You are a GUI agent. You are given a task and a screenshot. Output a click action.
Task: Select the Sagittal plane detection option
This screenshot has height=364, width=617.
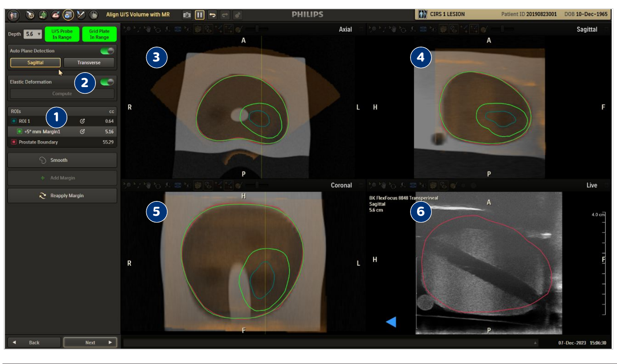coord(36,62)
